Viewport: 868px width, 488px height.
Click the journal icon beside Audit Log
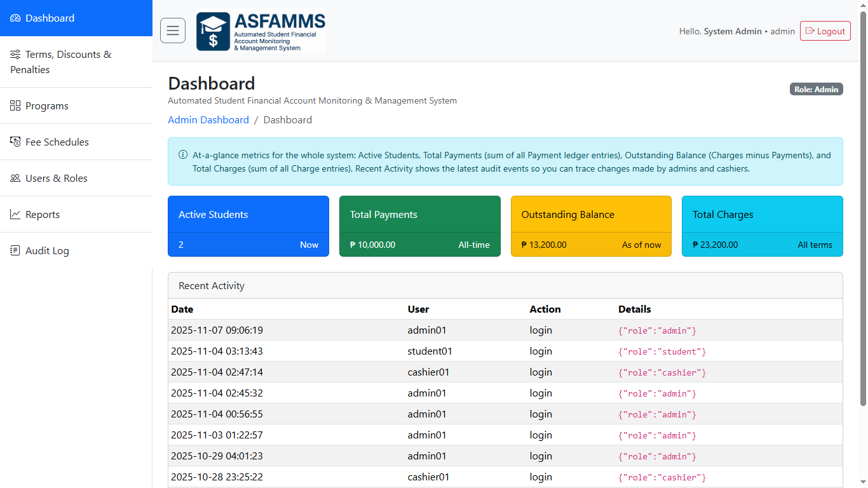pyautogui.click(x=15, y=251)
